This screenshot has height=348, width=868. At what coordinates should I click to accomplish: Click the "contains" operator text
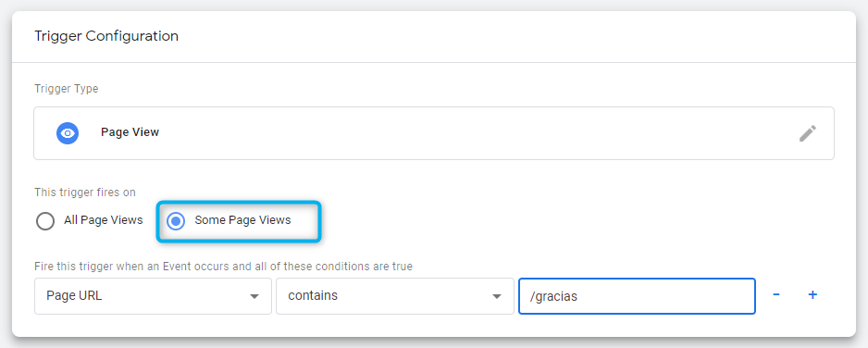[x=313, y=295]
